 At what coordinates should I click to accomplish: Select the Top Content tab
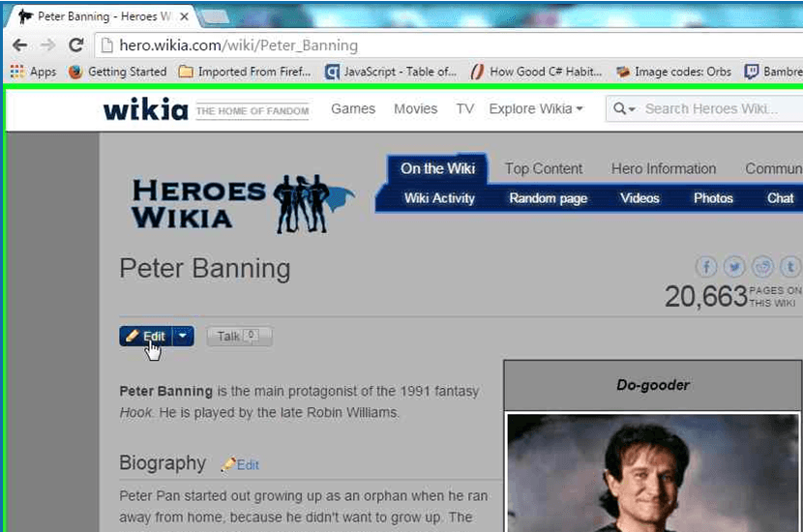pyautogui.click(x=544, y=168)
